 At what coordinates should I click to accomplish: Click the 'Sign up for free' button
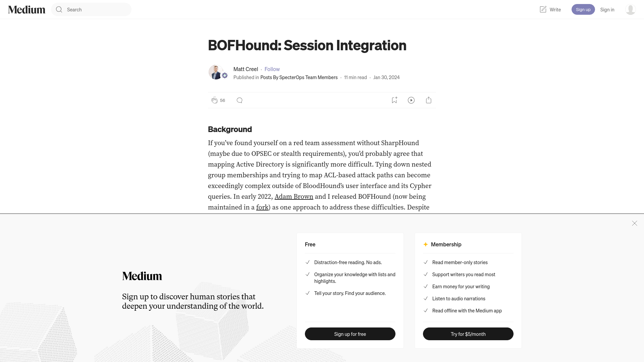point(350,334)
